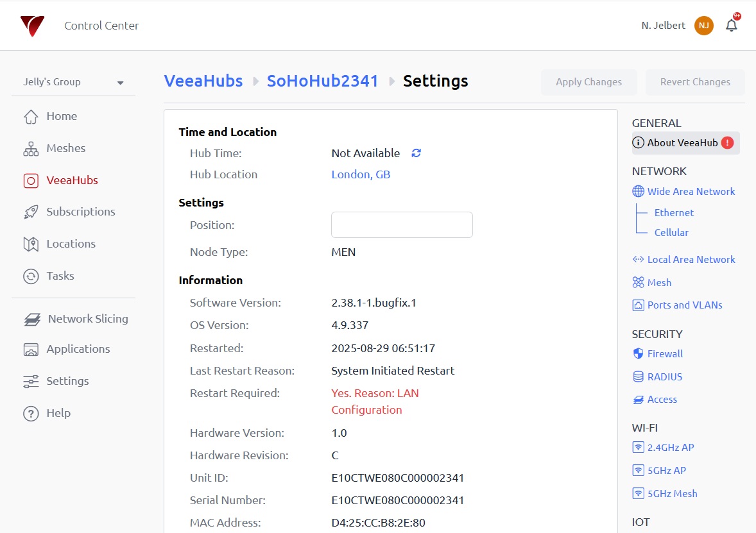Click the Node Type value MEN
The image size is (756, 533).
343,252
